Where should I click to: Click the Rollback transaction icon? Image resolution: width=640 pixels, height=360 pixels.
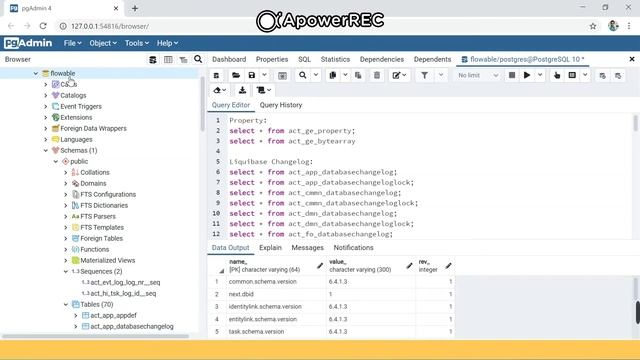tap(618, 76)
